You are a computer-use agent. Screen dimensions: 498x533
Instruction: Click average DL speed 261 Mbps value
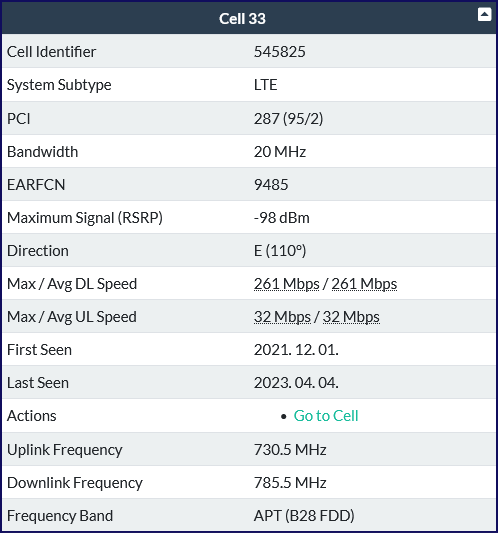(364, 284)
